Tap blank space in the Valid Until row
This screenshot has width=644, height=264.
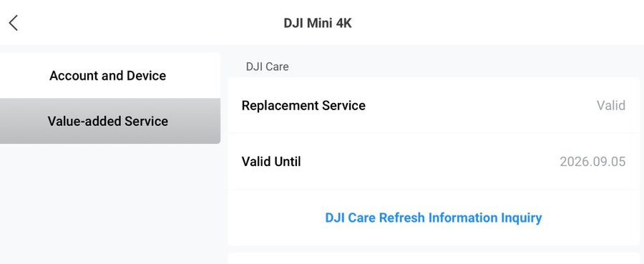coord(431,162)
